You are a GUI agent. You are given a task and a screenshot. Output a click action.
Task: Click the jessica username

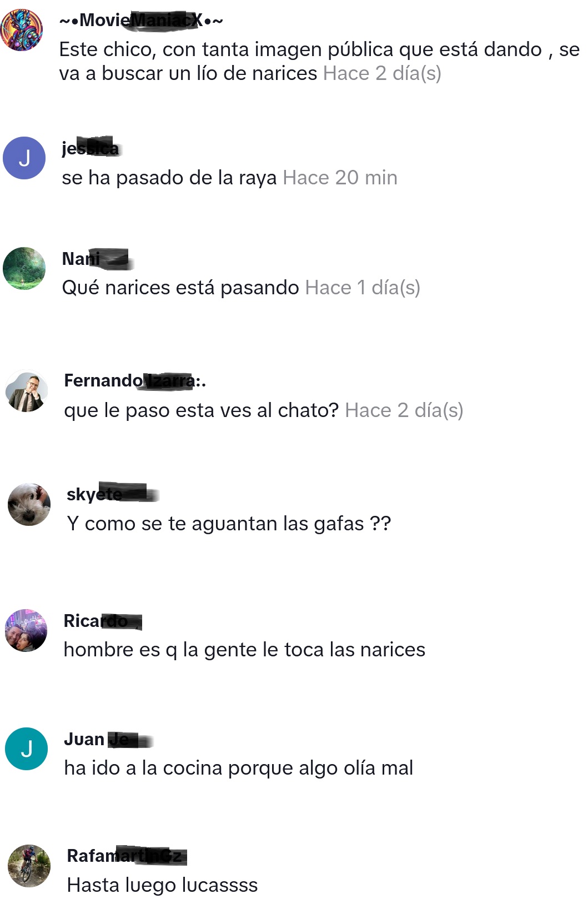click(x=91, y=148)
